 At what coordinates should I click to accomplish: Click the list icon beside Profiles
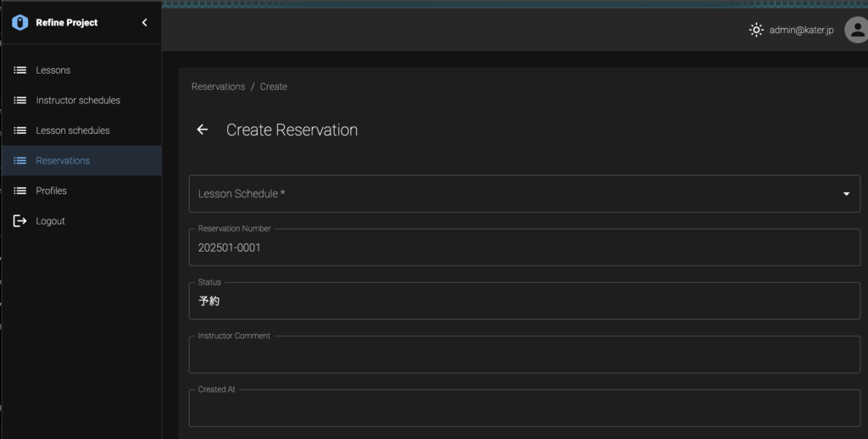(20, 191)
